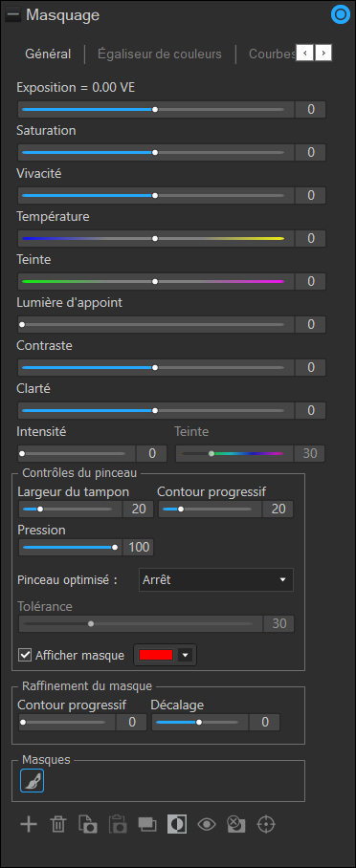
Task: Delete the selected mask with trash icon
Action: coord(57,824)
